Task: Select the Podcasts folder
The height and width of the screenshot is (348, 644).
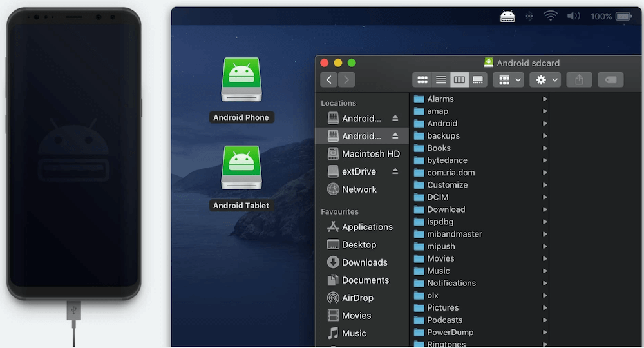Action: point(480,320)
